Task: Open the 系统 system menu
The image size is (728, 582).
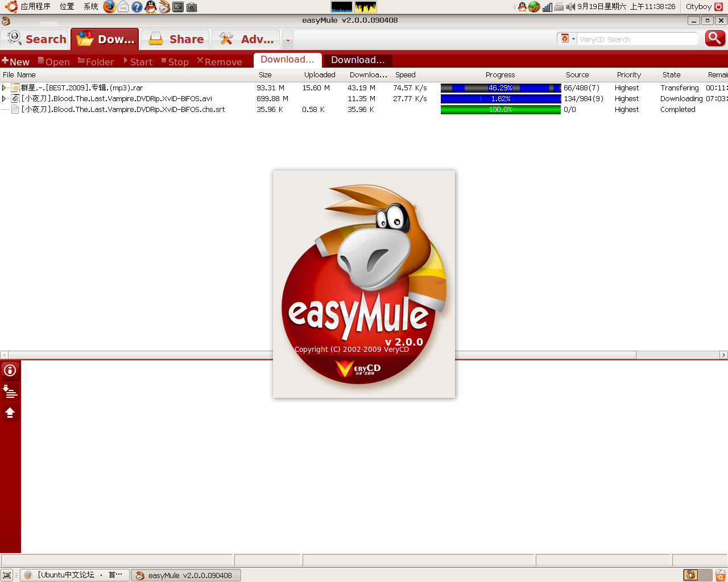Action: (x=90, y=7)
